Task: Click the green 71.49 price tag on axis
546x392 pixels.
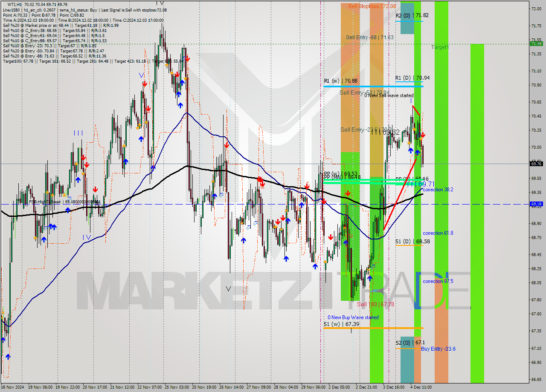Action: click(x=536, y=43)
